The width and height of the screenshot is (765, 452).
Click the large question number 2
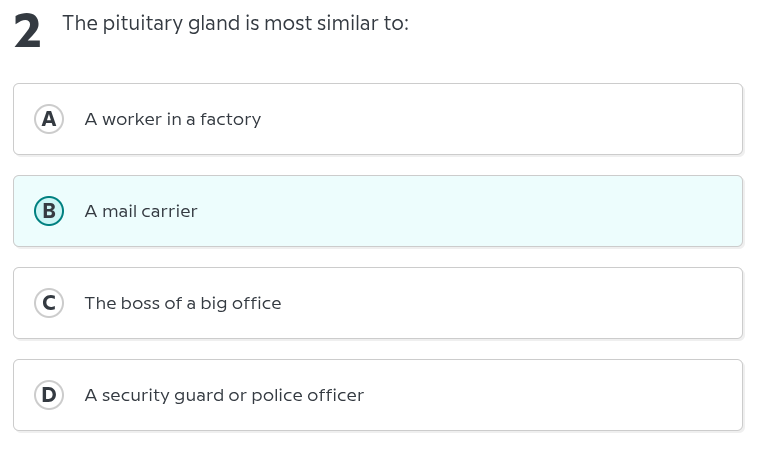[x=28, y=32]
